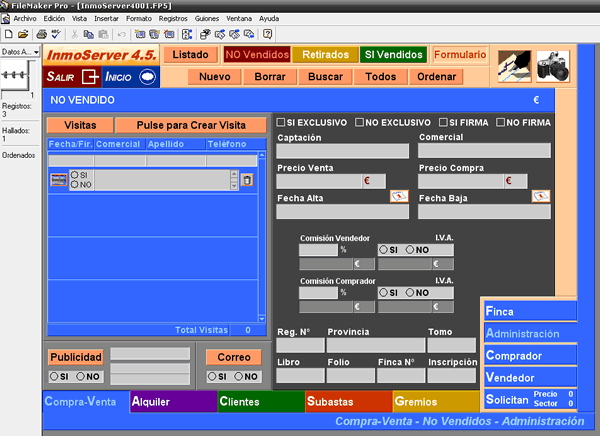600x436 pixels.
Task: Click the New document toolbar icon
Action: tap(8, 34)
